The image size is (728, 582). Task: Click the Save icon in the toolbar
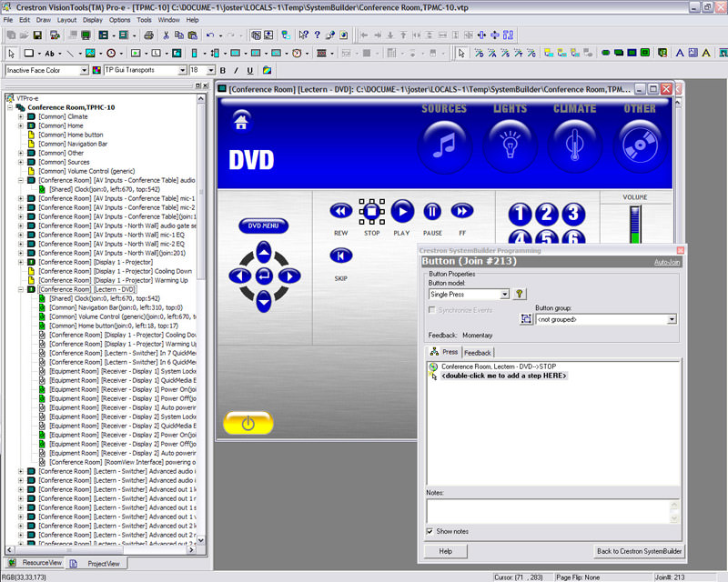click(37, 35)
